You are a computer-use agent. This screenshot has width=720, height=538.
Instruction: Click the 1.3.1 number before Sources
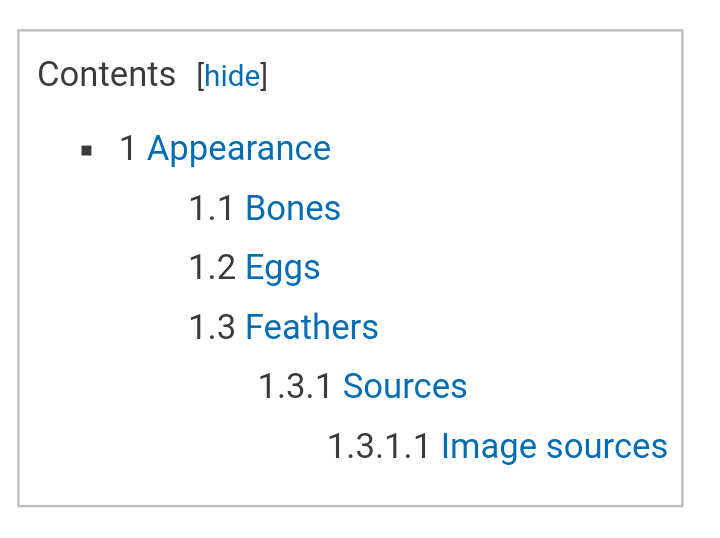[x=295, y=386]
